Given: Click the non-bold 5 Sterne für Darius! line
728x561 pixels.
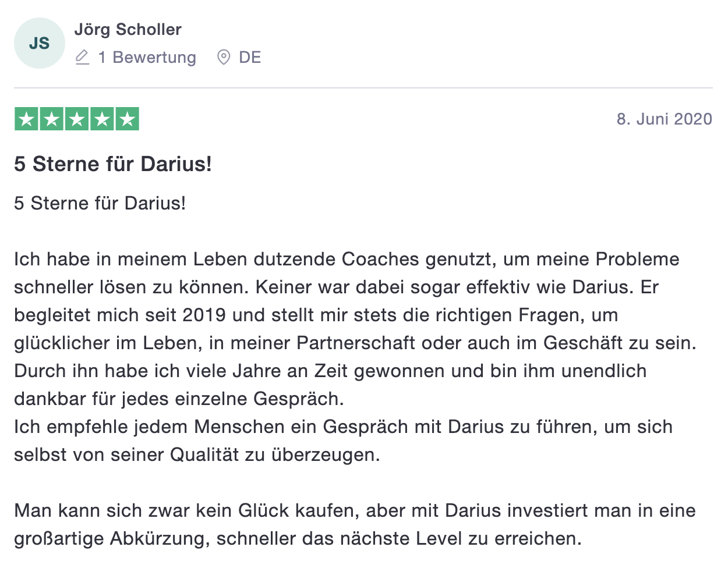Looking at the screenshot, I should tap(100, 203).
